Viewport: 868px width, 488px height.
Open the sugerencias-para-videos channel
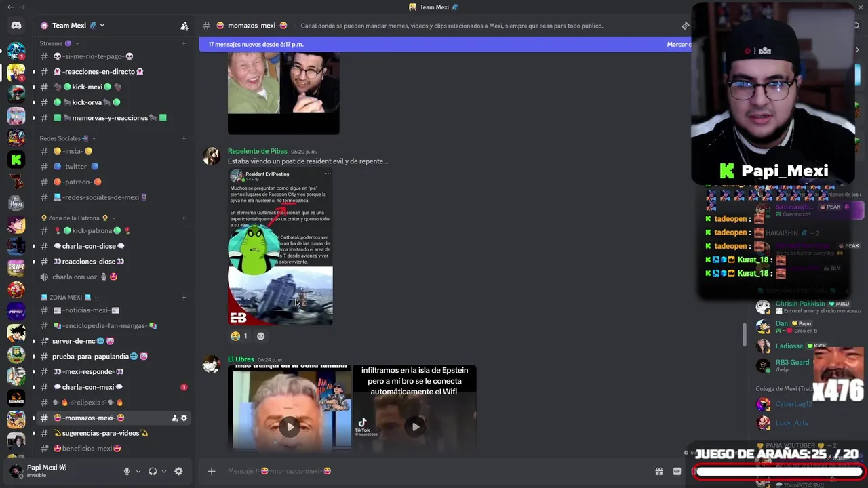[x=113, y=433]
